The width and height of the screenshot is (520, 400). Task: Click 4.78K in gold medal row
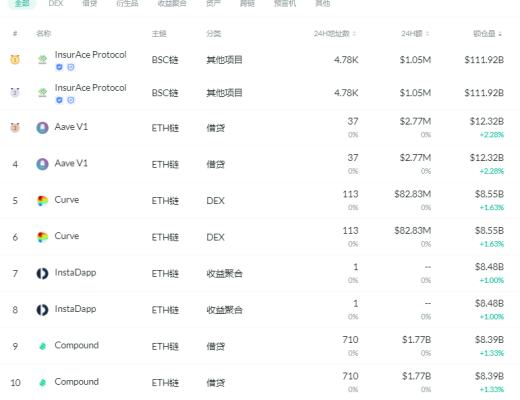tap(346, 60)
